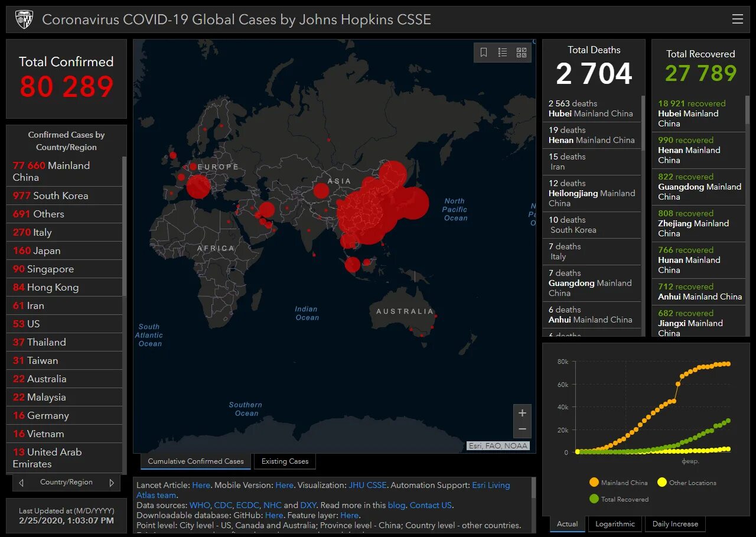Image resolution: width=756 pixels, height=537 pixels.
Task: Select 160 Japan row
Action: [64, 250]
